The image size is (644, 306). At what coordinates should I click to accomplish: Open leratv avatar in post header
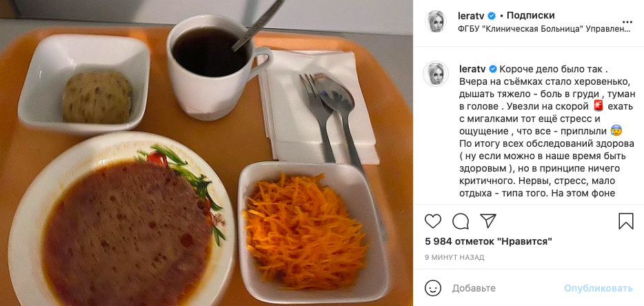pos(435,22)
